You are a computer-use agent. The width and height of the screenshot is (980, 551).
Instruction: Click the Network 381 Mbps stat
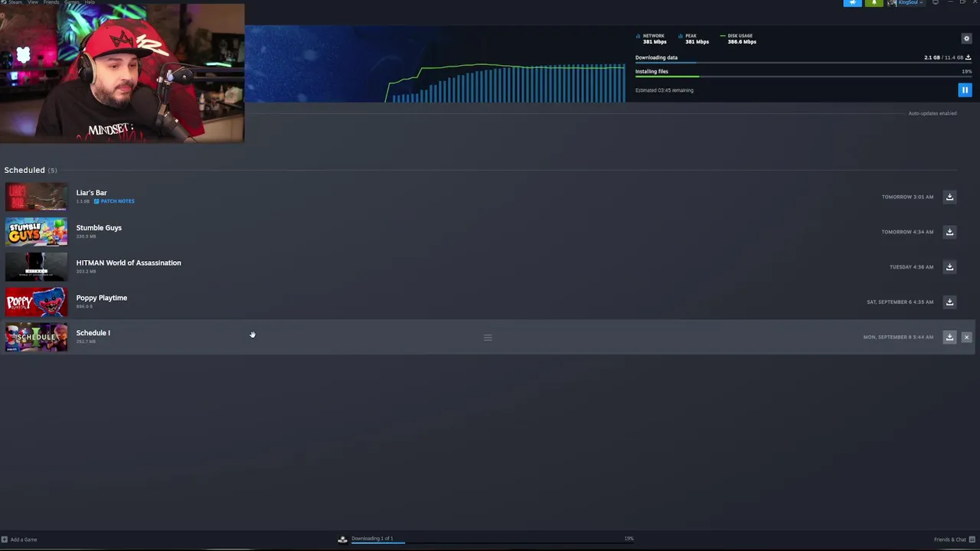(x=652, y=38)
